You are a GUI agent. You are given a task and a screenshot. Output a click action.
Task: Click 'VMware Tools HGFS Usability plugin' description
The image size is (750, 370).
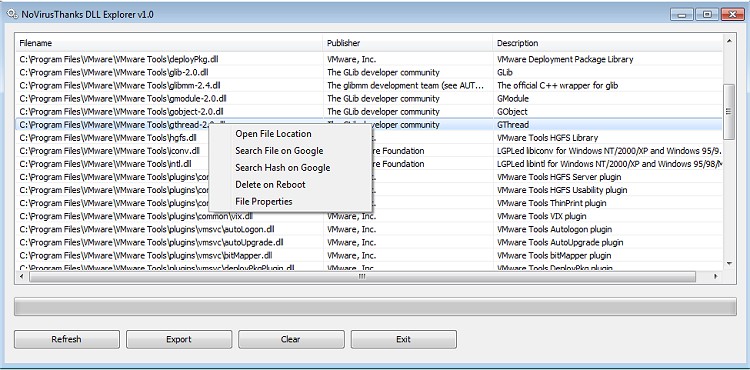pos(562,190)
